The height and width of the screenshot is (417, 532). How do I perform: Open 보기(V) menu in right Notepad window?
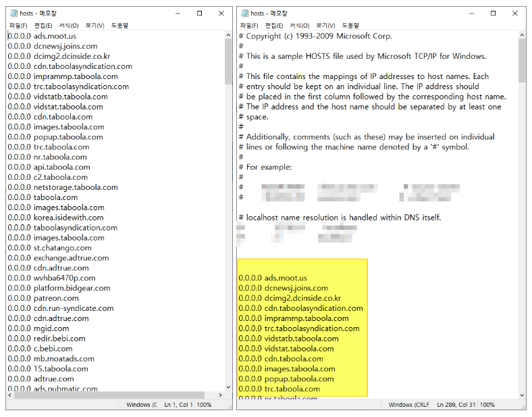[325, 26]
